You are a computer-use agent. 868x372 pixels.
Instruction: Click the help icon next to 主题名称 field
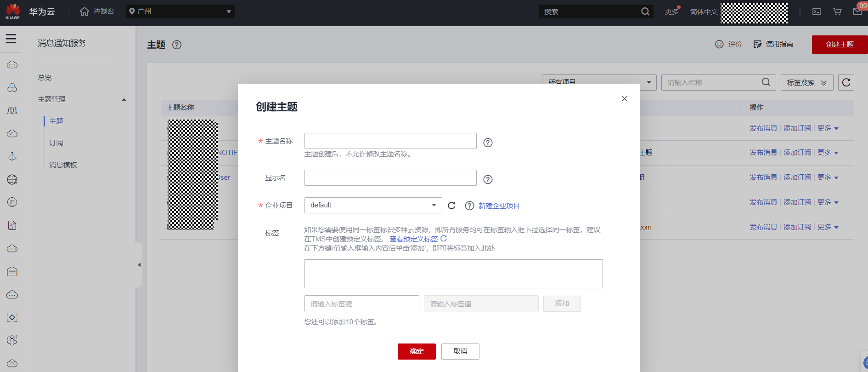point(488,143)
